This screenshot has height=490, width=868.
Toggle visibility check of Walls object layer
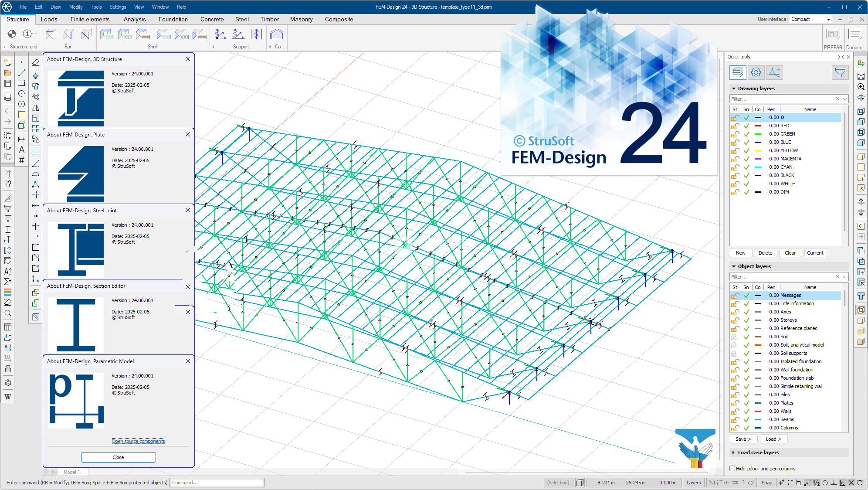coord(746,412)
